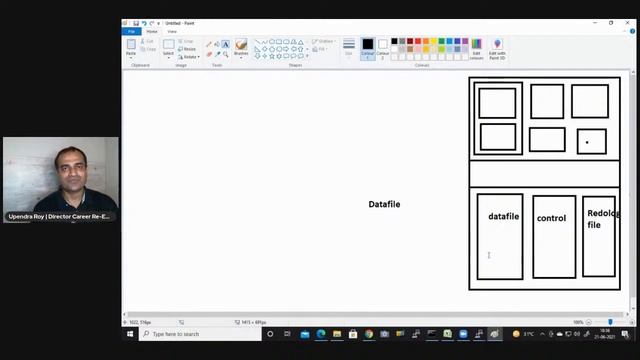Choose the Curve shape in gallery

coord(264,42)
